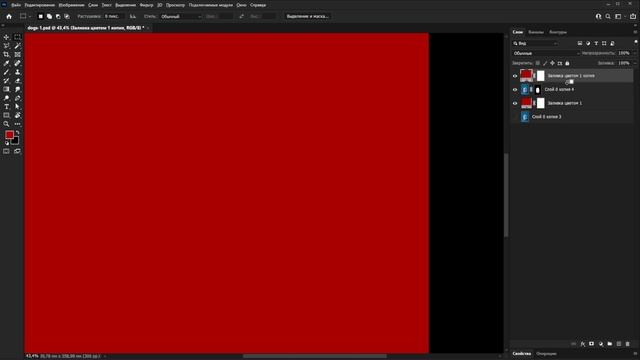
Task: Select the Crop tool
Action: (6, 54)
